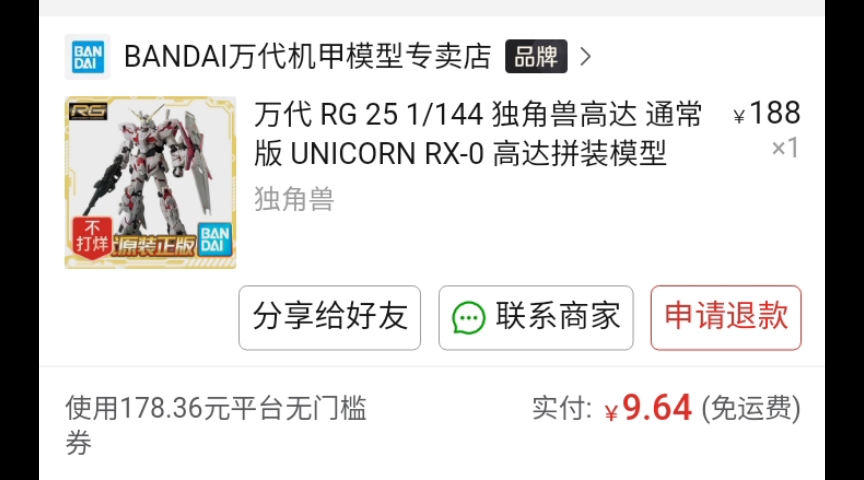Tap the green chat bubble icon
Viewport: 864px width, 480px height.
468,318
